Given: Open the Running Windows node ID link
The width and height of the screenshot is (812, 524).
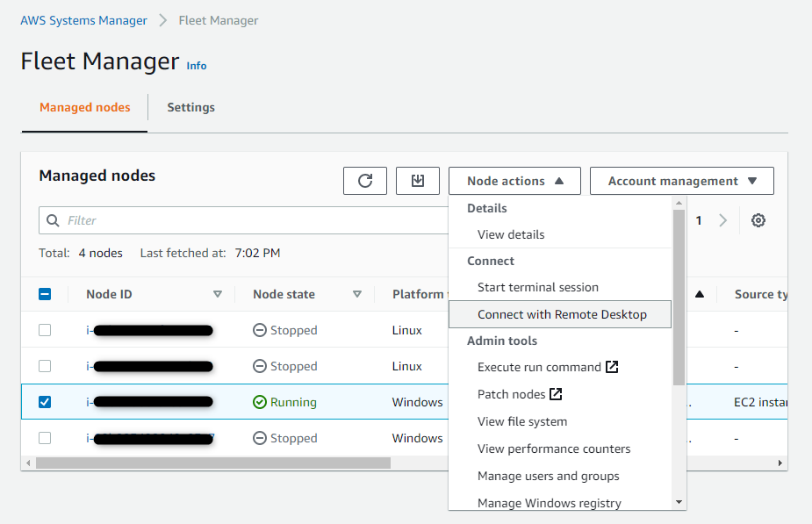Looking at the screenshot, I should coord(149,402).
